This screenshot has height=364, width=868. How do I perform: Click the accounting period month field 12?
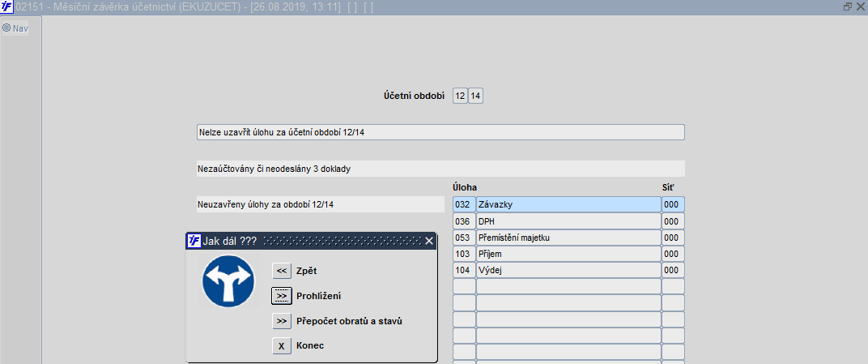point(460,96)
